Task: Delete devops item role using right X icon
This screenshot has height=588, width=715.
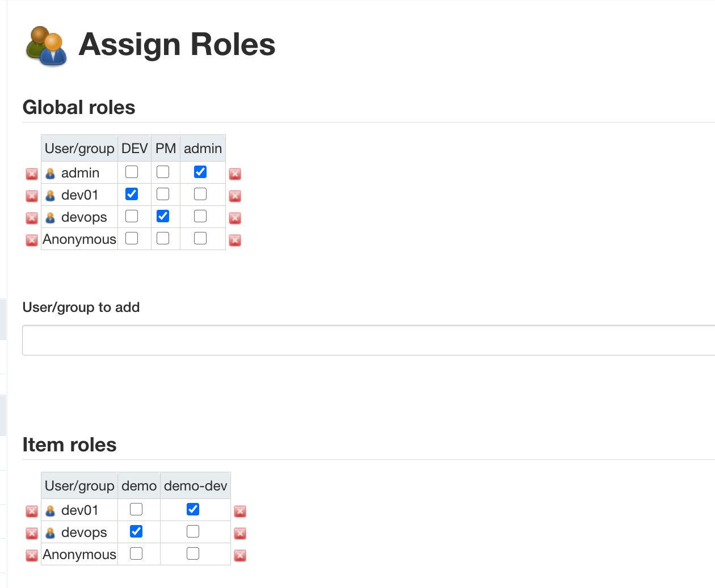Action: pyautogui.click(x=240, y=534)
